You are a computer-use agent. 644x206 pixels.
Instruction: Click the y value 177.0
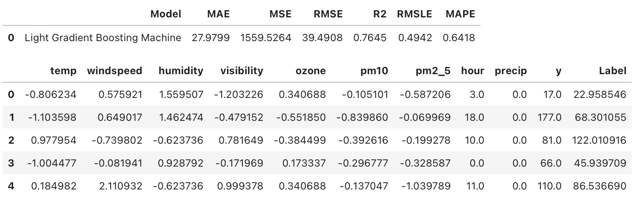pos(550,117)
